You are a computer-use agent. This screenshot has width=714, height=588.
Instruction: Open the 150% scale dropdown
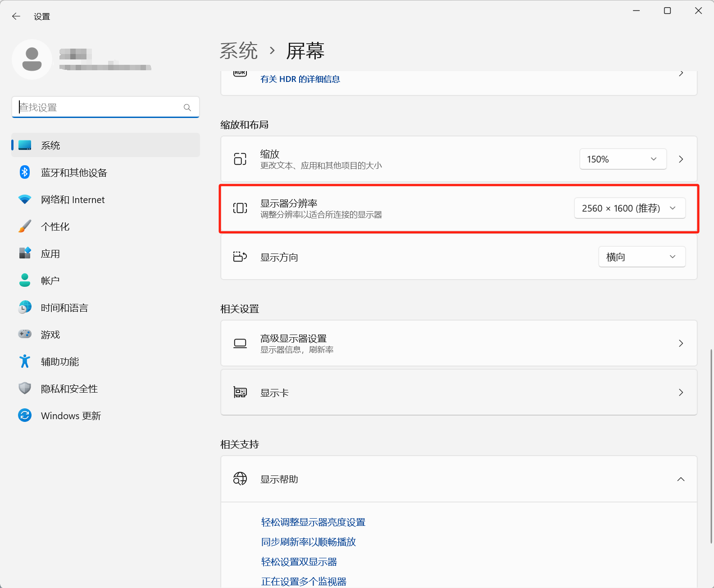623,159
